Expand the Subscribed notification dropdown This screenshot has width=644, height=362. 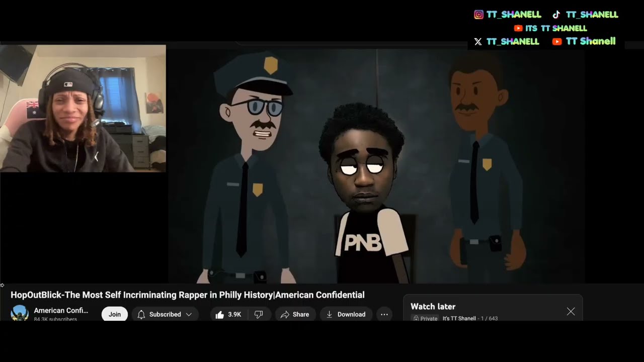pyautogui.click(x=165, y=314)
